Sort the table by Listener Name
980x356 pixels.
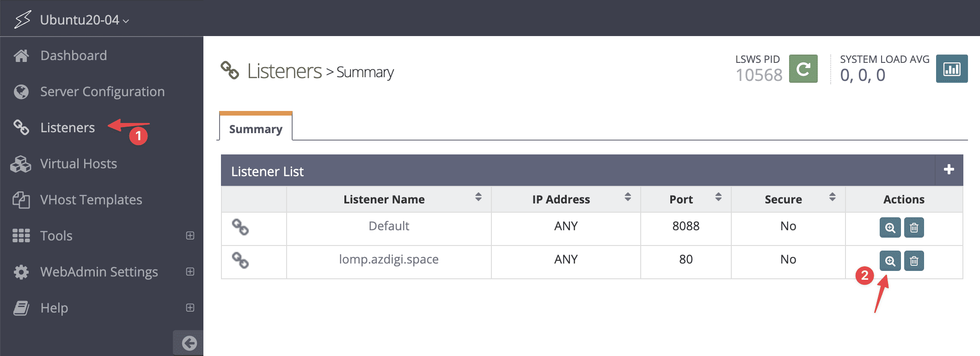click(x=478, y=197)
